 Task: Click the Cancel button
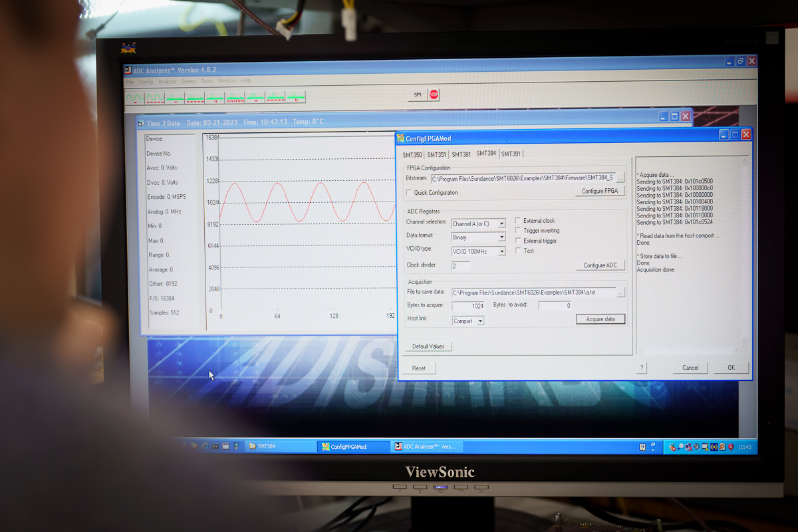[690, 368]
